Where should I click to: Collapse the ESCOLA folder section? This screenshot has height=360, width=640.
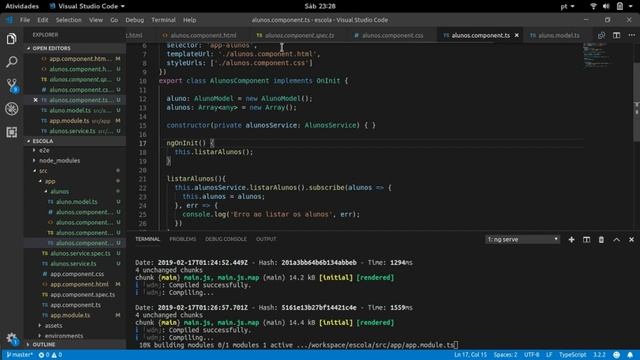pyautogui.click(x=75, y=141)
